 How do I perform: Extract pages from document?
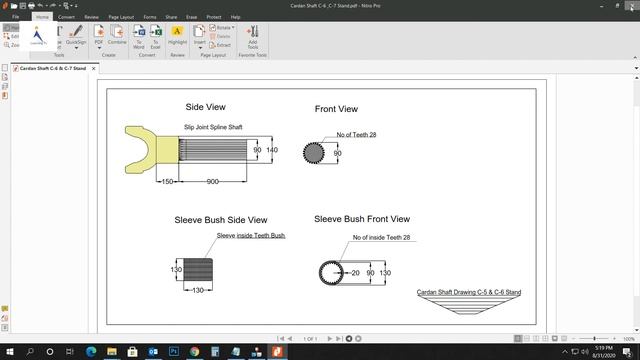tap(220, 45)
